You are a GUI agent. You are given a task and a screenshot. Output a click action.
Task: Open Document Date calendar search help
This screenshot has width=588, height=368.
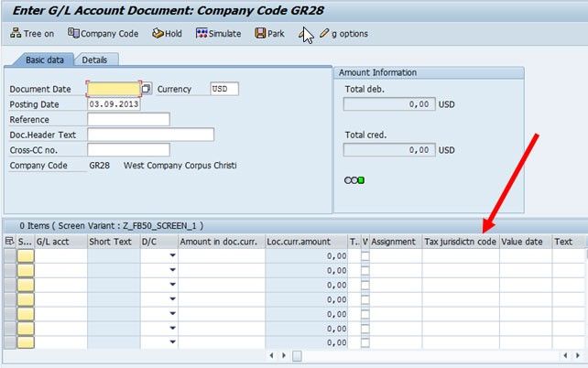147,89
